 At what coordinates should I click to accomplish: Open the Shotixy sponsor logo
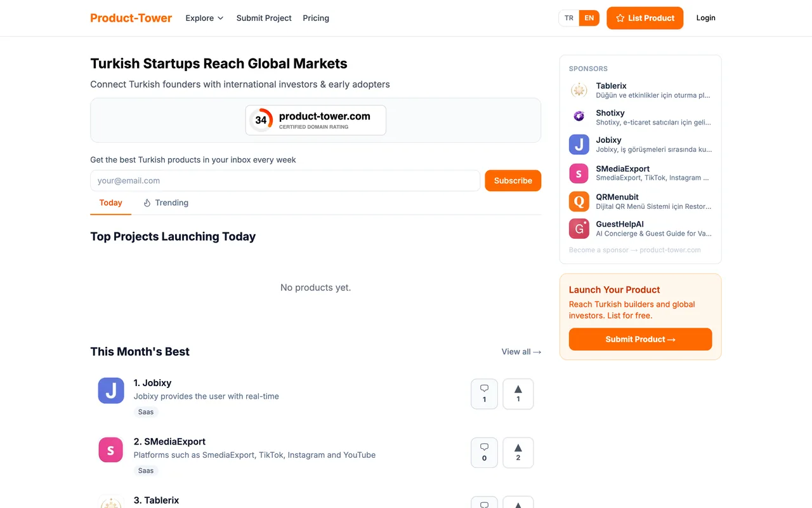tap(579, 117)
